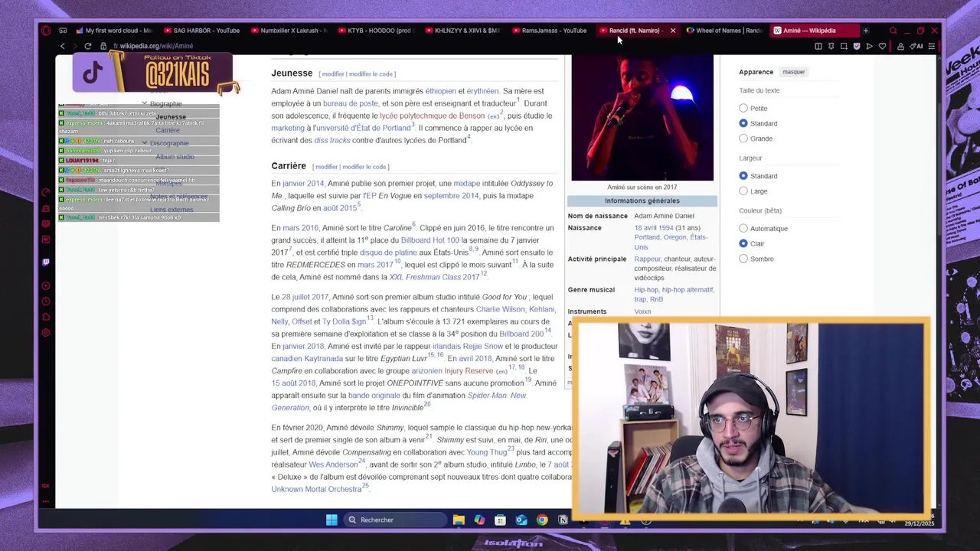
Task: Click the Windows taskbar Rechercher search box
Action: point(394,520)
